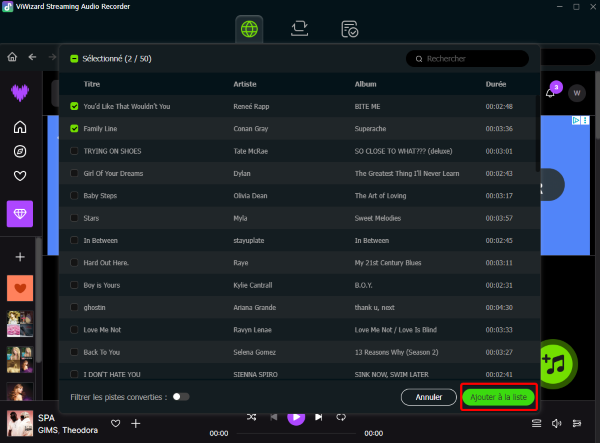Check the 'TRYING ON SHOES' track checkbox

pyautogui.click(x=74, y=151)
